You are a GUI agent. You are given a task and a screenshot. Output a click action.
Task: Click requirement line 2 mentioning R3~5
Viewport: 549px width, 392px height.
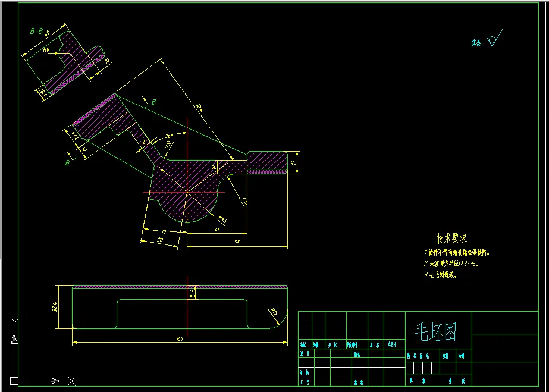(x=451, y=264)
